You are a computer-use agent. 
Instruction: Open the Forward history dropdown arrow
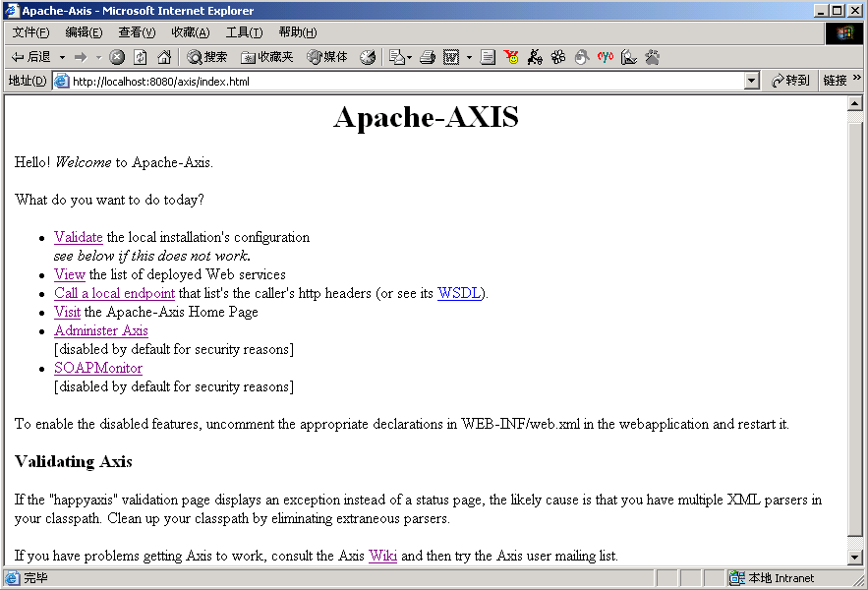[x=98, y=57]
